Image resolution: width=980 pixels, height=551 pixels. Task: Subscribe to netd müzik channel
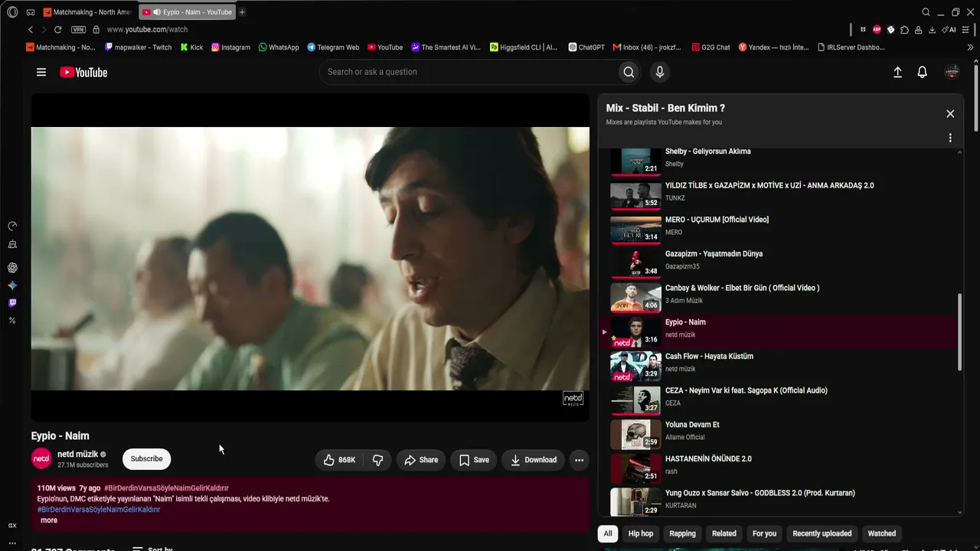click(x=146, y=459)
